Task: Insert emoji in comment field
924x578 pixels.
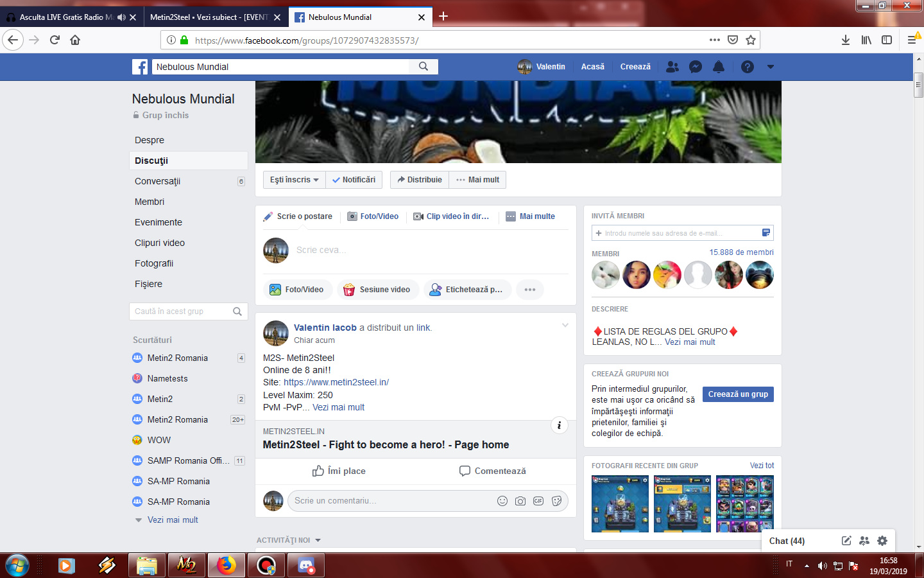Action: tap(502, 501)
